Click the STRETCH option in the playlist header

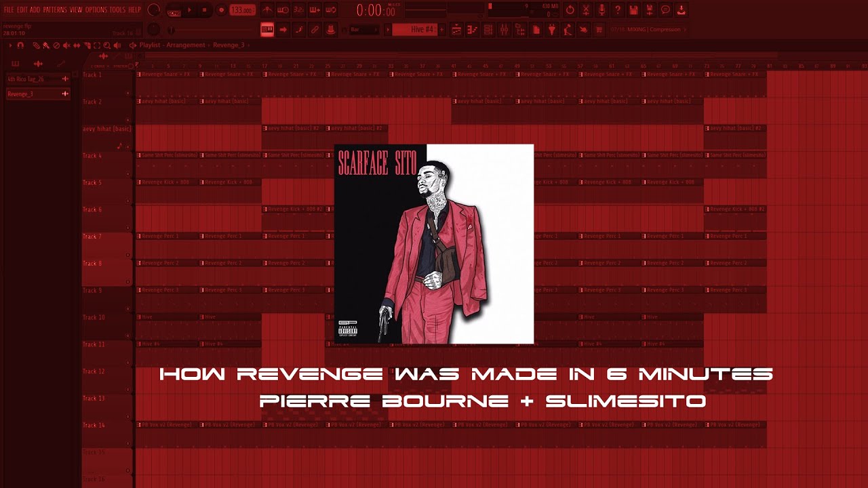click(x=120, y=66)
